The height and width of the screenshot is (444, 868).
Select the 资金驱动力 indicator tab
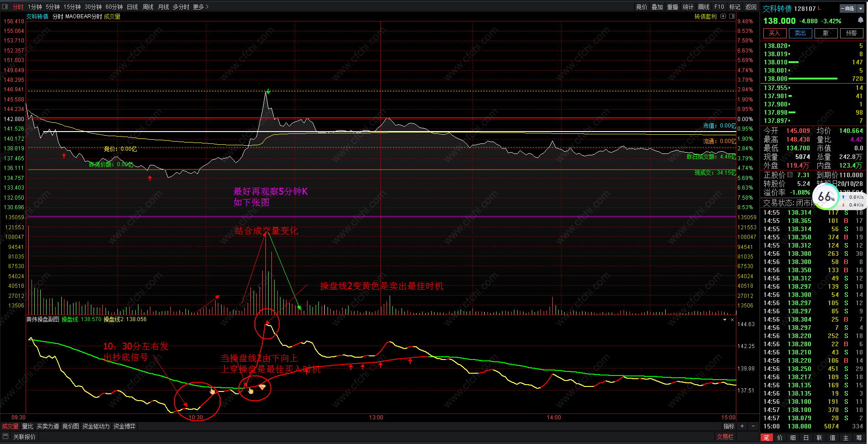coord(96,426)
